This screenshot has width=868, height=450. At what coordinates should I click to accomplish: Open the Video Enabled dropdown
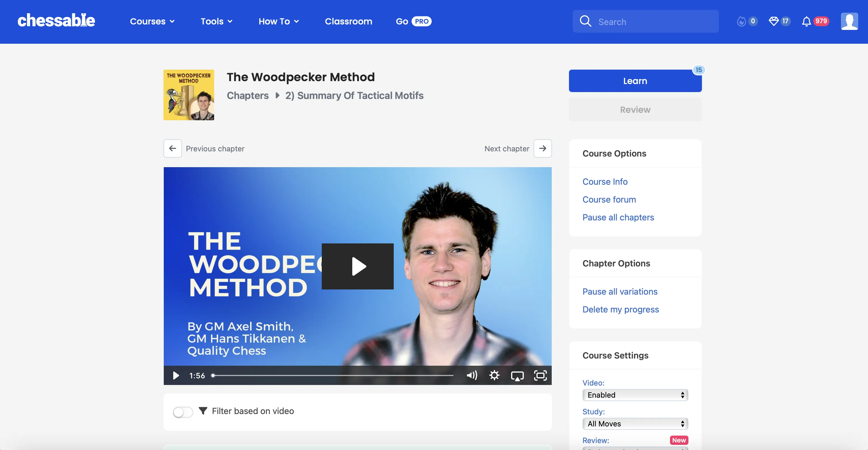[x=635, y=395]
